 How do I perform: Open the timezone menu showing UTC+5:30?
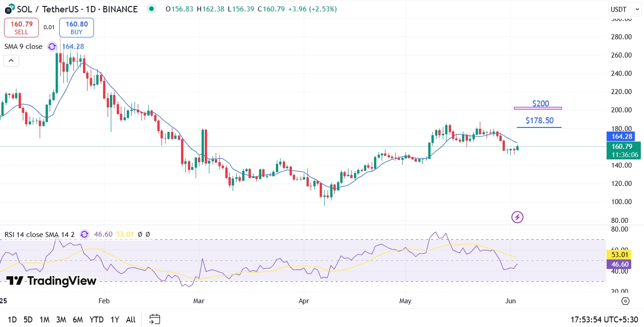click(x=604, y=319)
